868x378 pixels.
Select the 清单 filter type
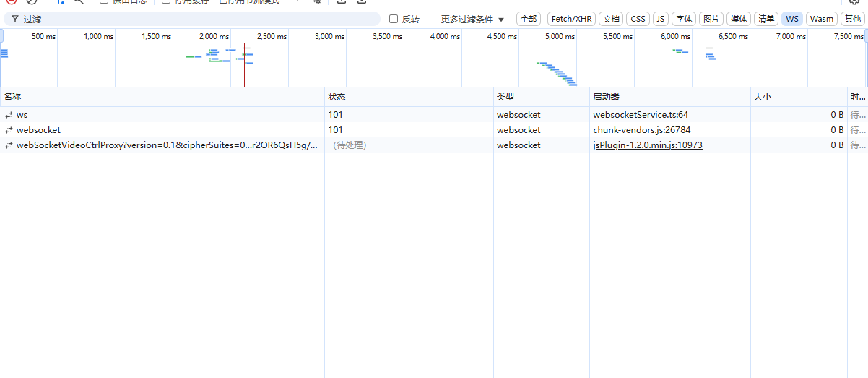(x=766, y=19)
